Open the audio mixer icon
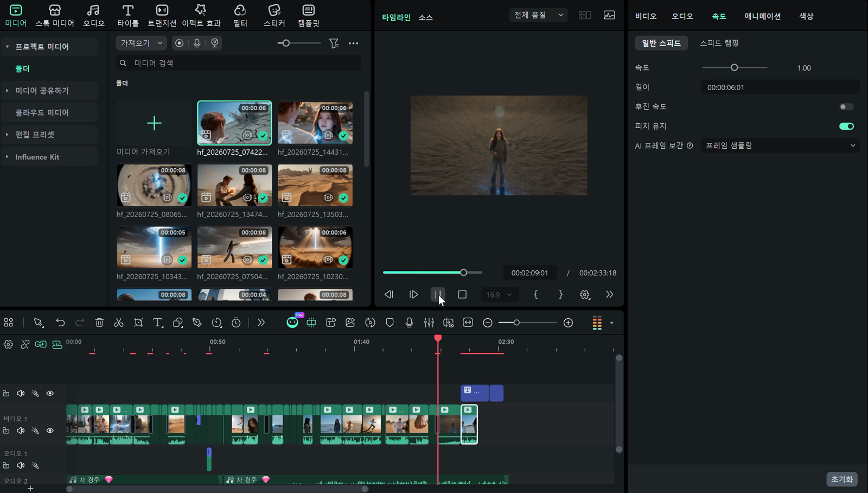The image size is (868, 493). tap(429, 323)
